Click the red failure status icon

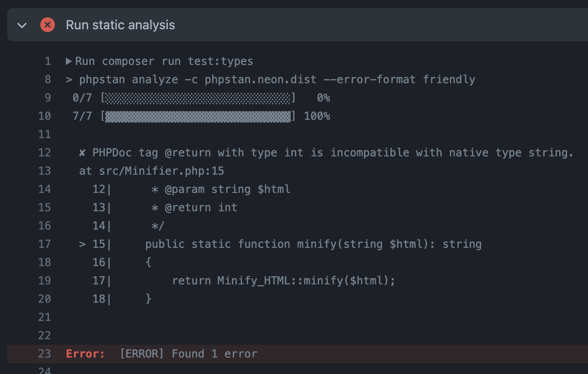(48, 25)
